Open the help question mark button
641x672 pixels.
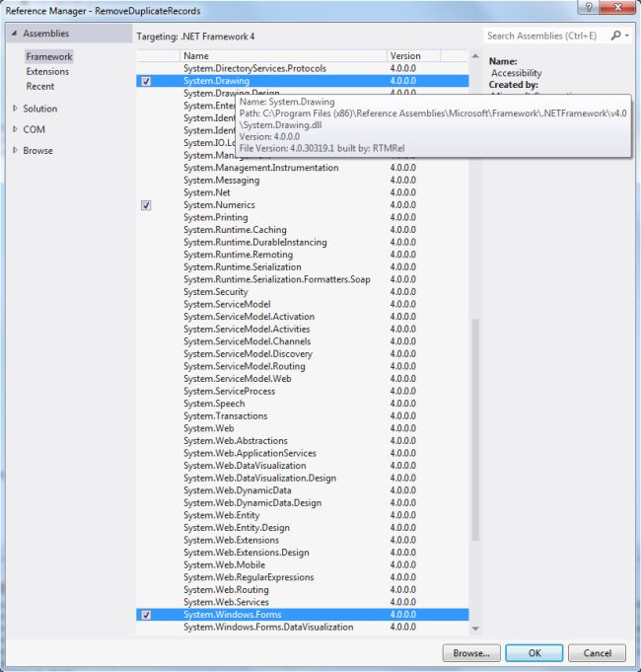(589, 7)
